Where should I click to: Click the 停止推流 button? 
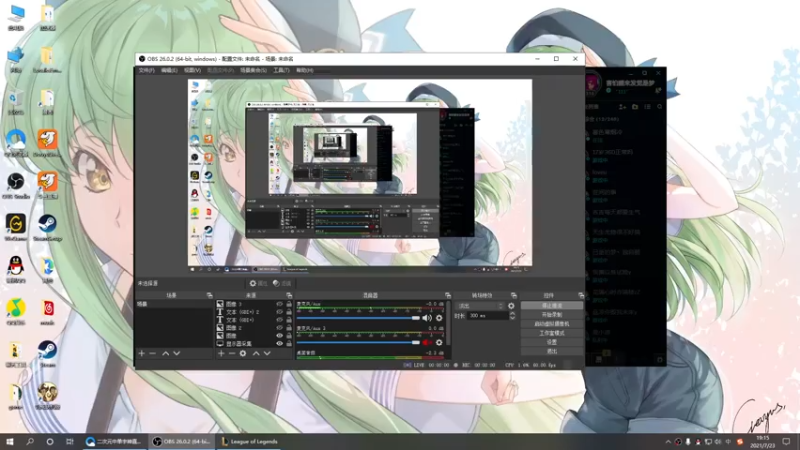click(x=552, y=306)
